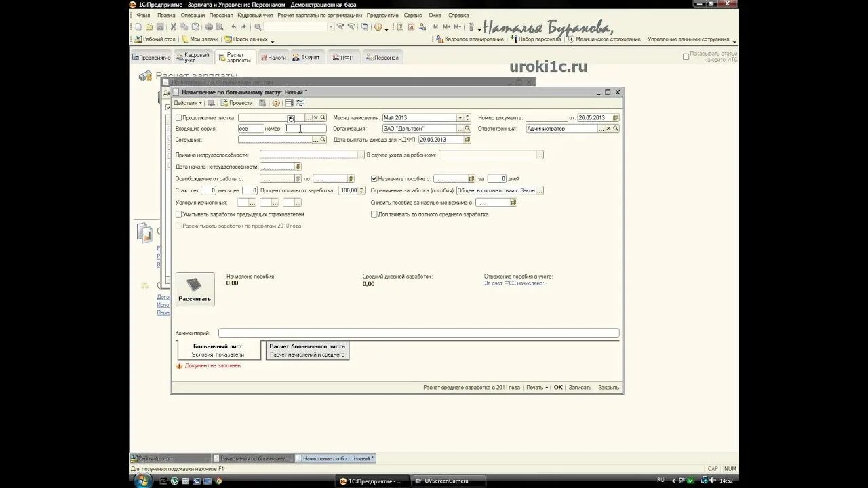Open calendar for Освобождение от работы с
This screenshot has height=488, width=868.
pos(298,179)
